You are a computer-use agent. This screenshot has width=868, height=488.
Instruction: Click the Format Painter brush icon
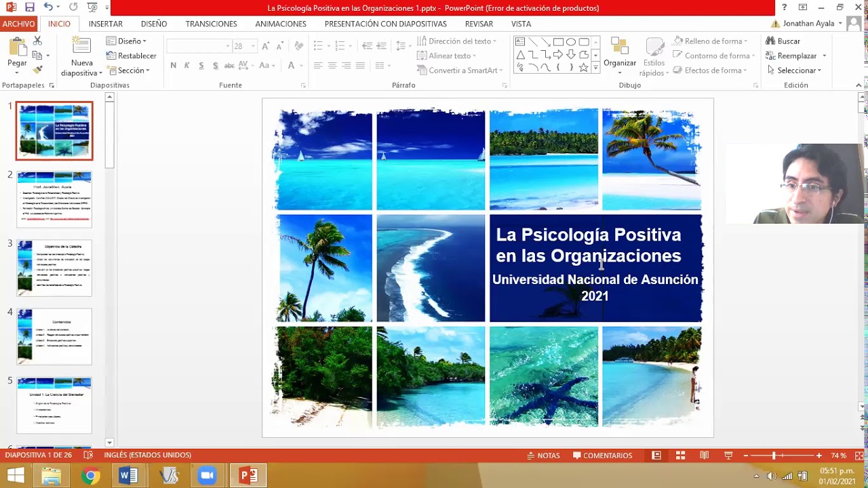coord(37,69)
